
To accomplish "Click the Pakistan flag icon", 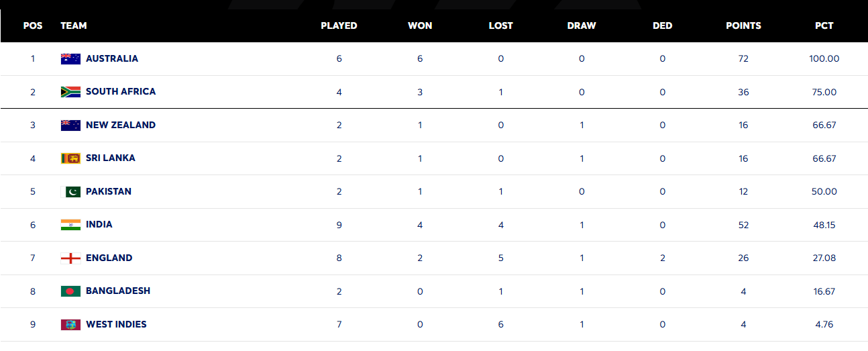I will pos(70,191).
